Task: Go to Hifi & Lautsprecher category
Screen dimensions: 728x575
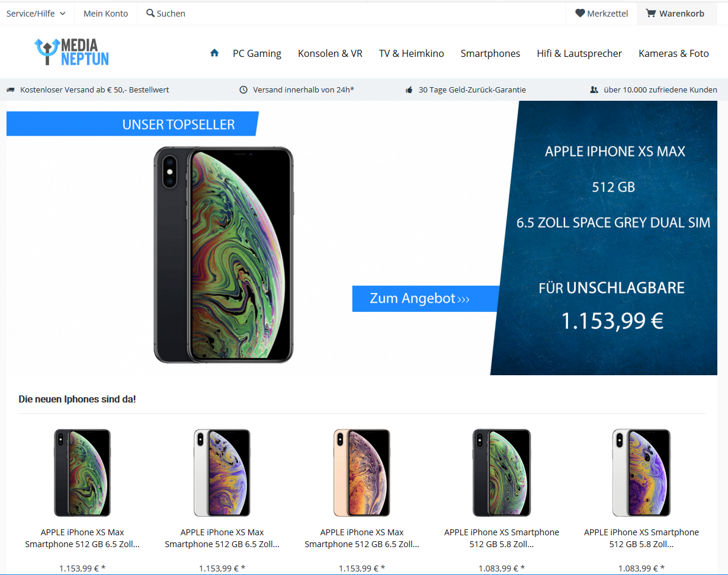Action: pyautogui.click(x=579, y=53)
